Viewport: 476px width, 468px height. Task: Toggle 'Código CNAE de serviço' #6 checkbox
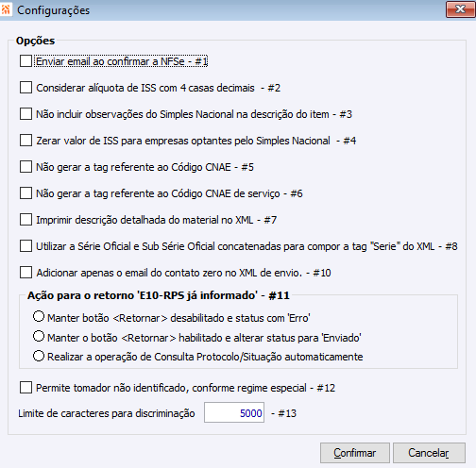(25, 193)
